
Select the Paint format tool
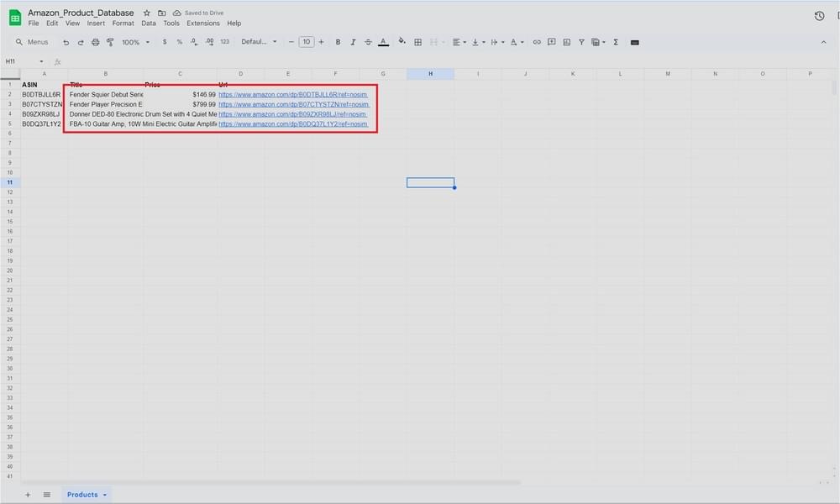click(x=108, y=41)
